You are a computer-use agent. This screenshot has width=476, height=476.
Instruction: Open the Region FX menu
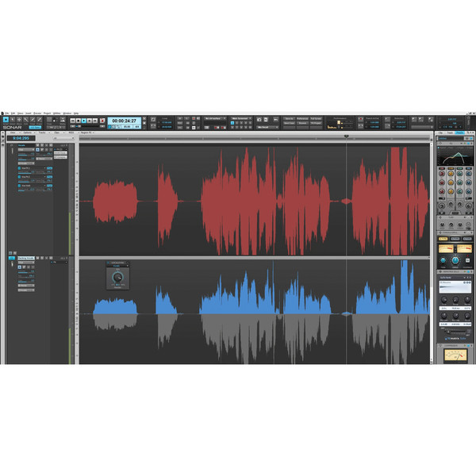pyautogui.click(x=86, y=132)
